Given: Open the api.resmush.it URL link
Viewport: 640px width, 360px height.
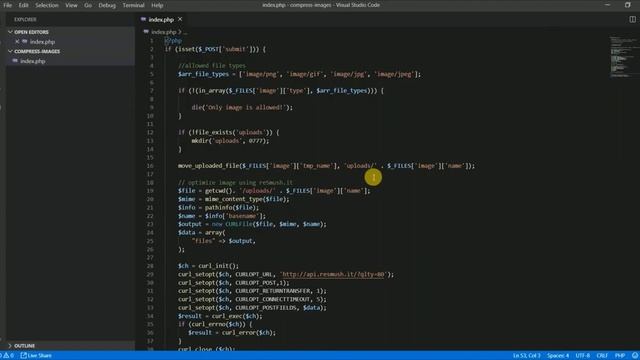Looking at the screenshot, I should pyautogui.click(x=333, y=274).
